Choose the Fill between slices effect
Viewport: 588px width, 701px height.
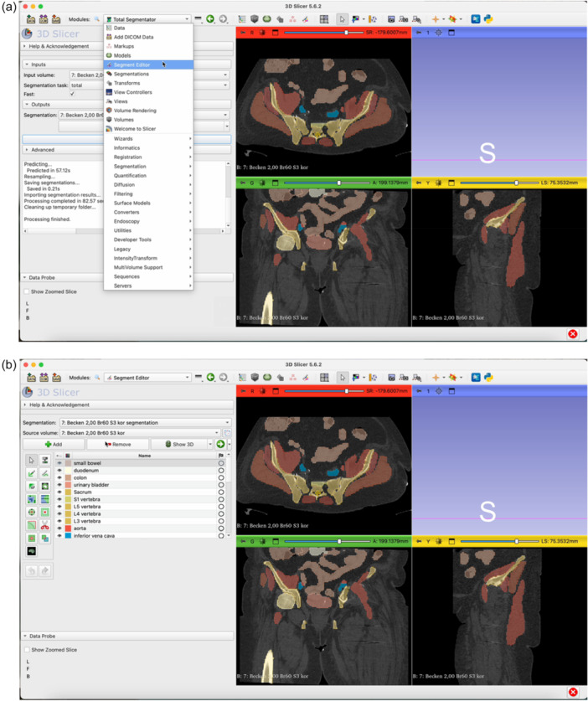point(44,499)
